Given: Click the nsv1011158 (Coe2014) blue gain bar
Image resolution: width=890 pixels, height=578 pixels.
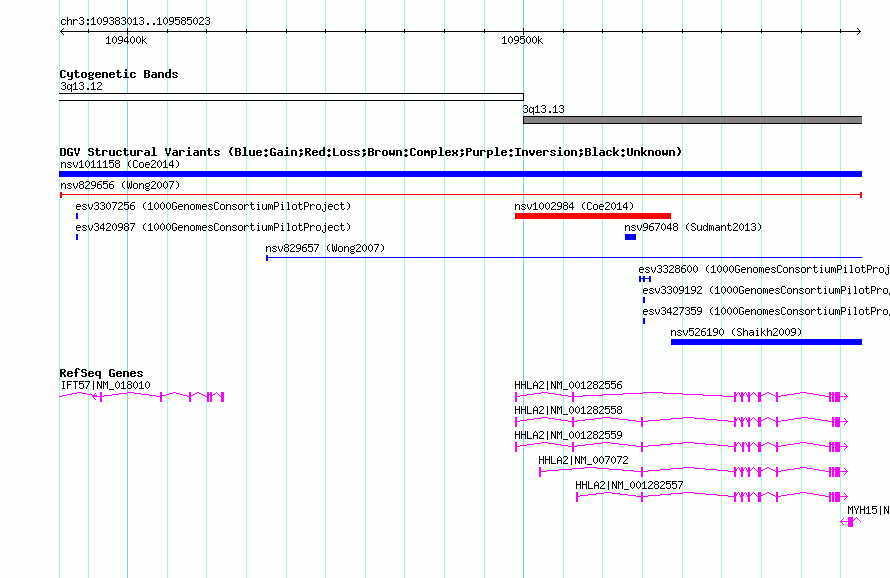Looking at the screenshot, I should (x=460, y=174).
